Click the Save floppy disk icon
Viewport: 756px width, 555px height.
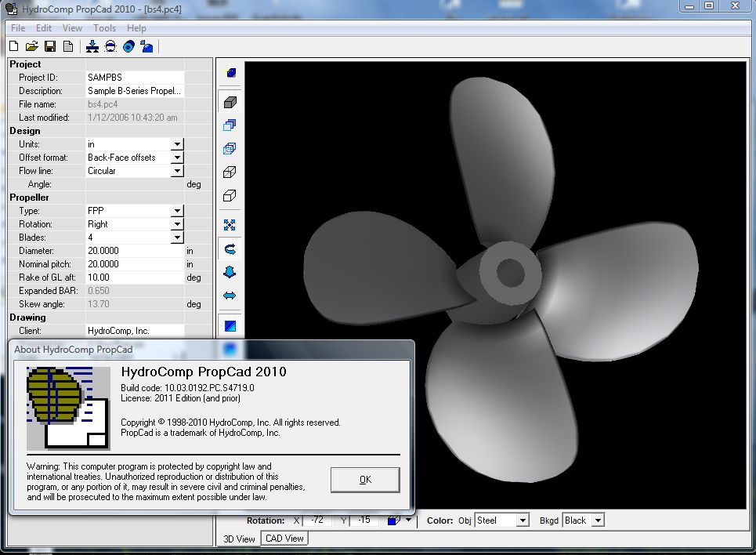point(50,46)
